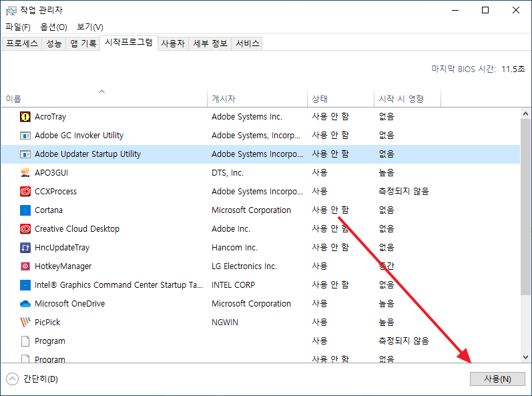Click the Cortana blue icon
This screenshot has height=396, width=532.
click(25, 210)
